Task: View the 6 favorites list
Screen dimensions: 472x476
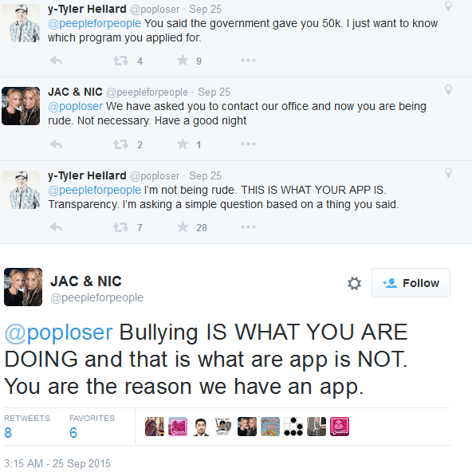Action: pos(92,427)
